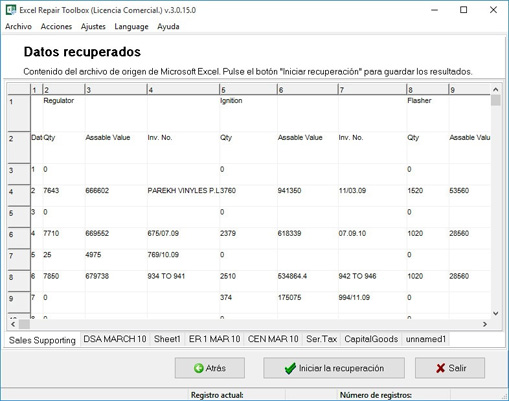The image size is (509, 401).
Task: Click the cell with 941350
Action: point(308,195)
